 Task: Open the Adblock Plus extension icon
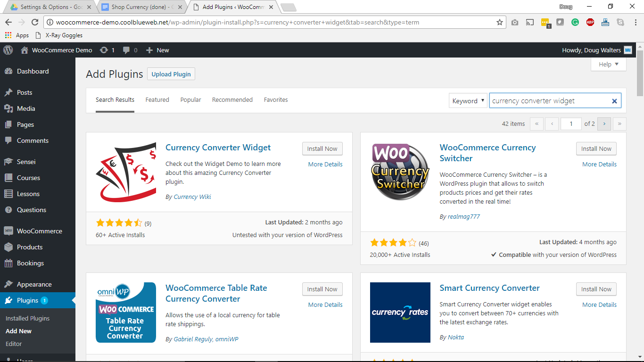[590, 22]
